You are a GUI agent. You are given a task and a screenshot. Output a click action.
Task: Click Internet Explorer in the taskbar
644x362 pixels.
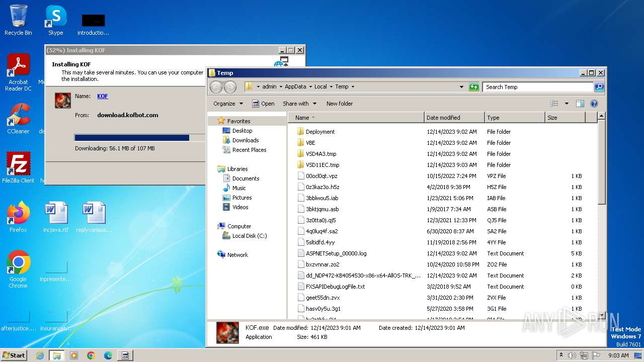(40, 355)
